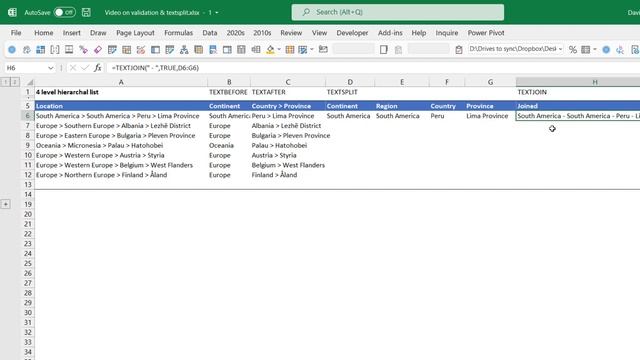Click the TEXTJOIN formula in formula bar
Image resolution: width=640 pixels, height=360 pixels.
coord(155,68)
